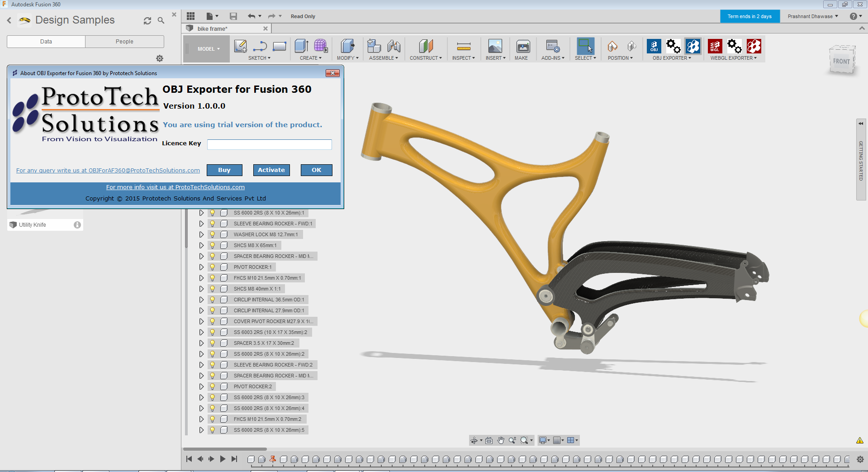Click the OBJ Exporter about icon

(x=693, y=46)
